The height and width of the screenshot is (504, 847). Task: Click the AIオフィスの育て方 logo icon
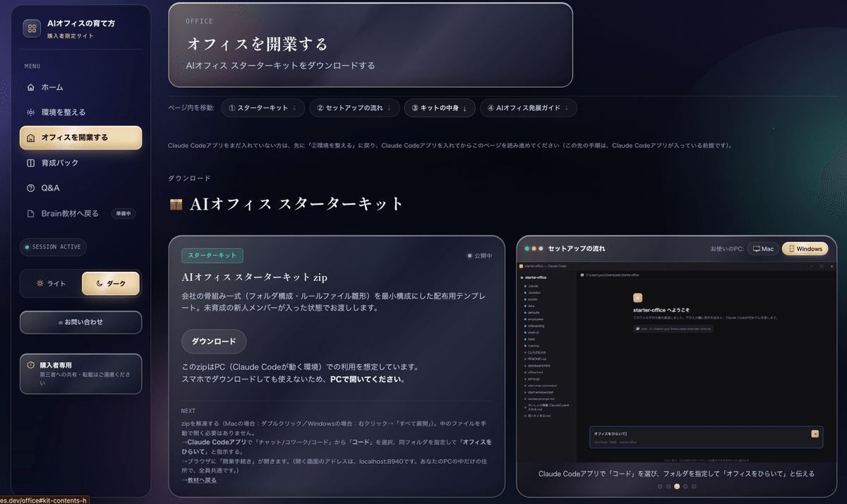pyautogui.click(x=32, y=28)
